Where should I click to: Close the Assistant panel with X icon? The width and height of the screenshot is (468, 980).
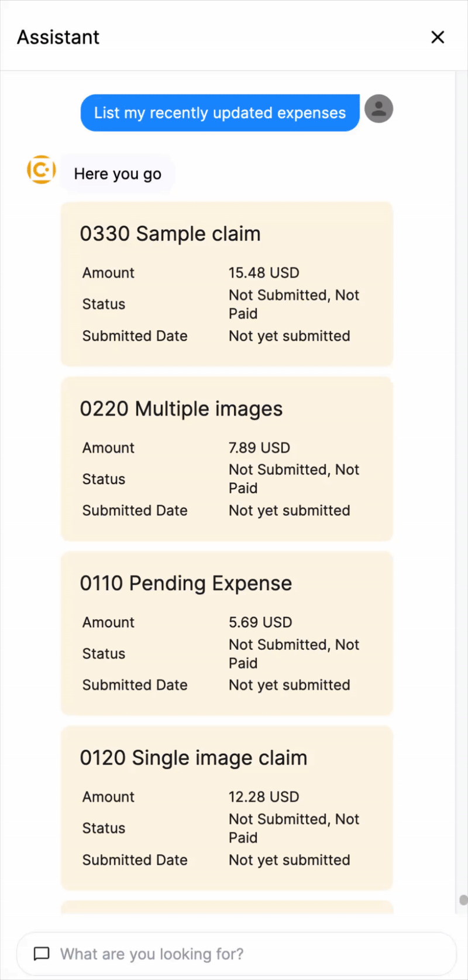pos(438,37)
